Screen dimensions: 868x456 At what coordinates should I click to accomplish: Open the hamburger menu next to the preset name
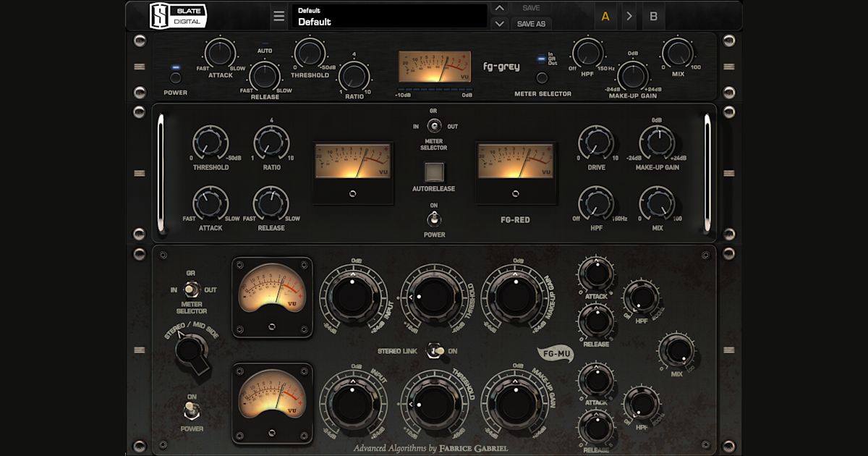pos(279,15)
